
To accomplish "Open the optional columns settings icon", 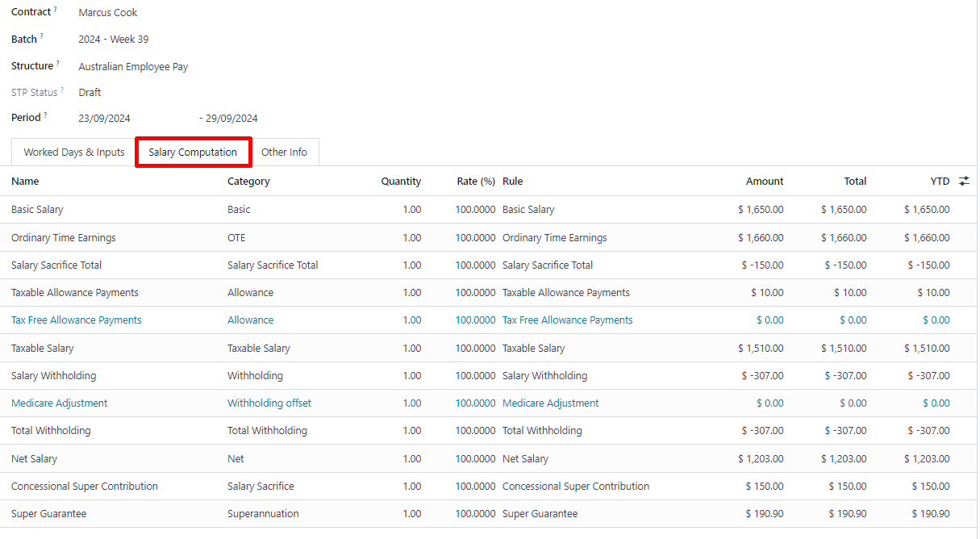I will [964, 182].
